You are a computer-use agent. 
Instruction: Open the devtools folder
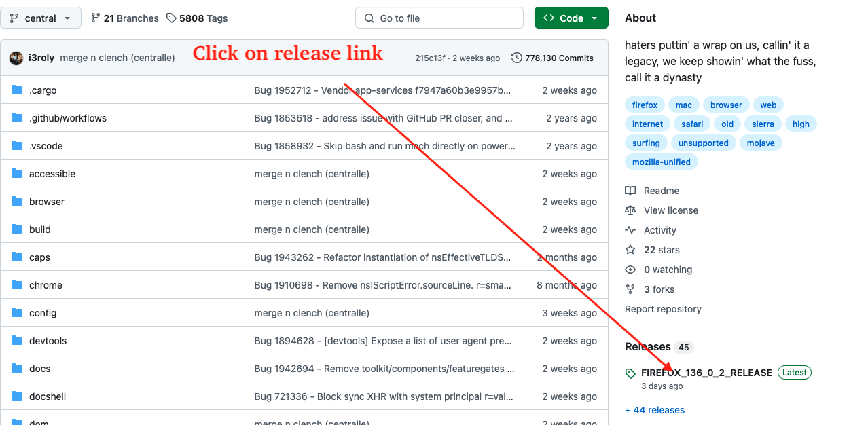coord(48,341)
